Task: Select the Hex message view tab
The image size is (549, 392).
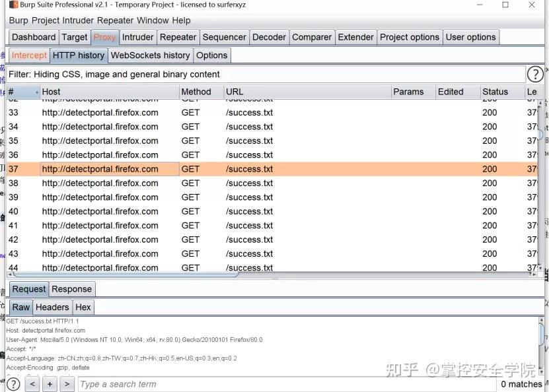Action: [83, 308]
